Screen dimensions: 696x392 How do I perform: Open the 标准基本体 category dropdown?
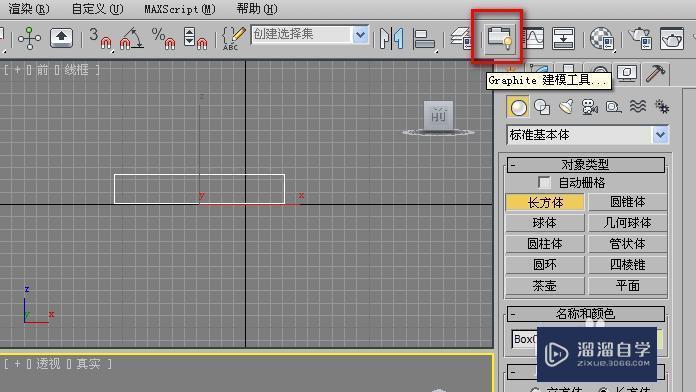660,135
